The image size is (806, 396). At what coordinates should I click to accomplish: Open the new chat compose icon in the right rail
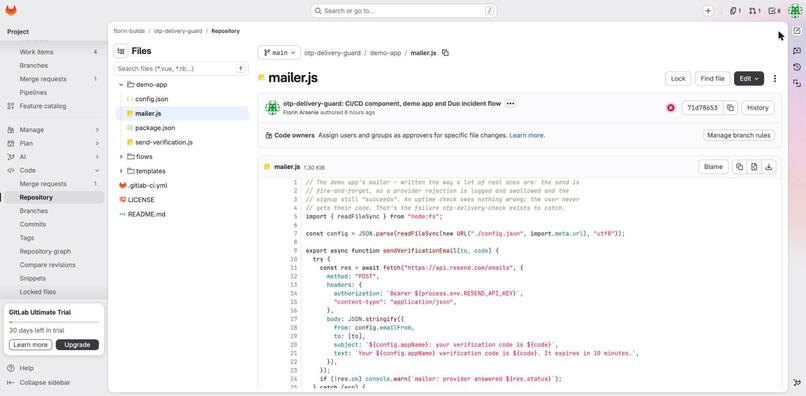click(797, 31)
